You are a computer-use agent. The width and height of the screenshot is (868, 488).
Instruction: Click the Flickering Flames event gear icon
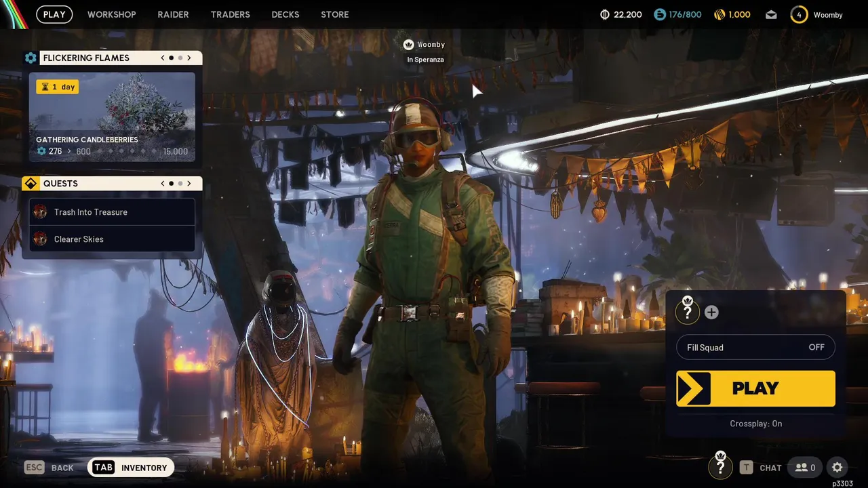[x=31, y=58]
